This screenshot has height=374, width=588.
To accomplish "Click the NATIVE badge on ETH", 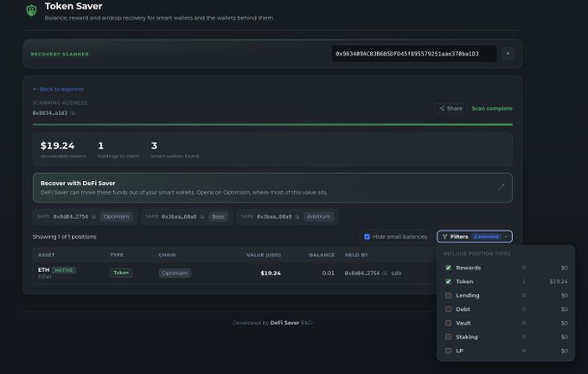I will (64, 270).
